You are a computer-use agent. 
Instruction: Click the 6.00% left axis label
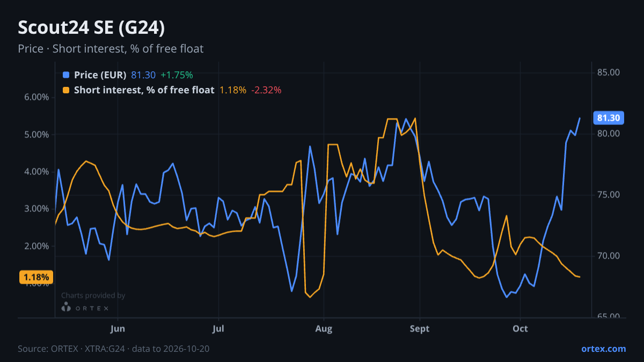click(36, 97)
